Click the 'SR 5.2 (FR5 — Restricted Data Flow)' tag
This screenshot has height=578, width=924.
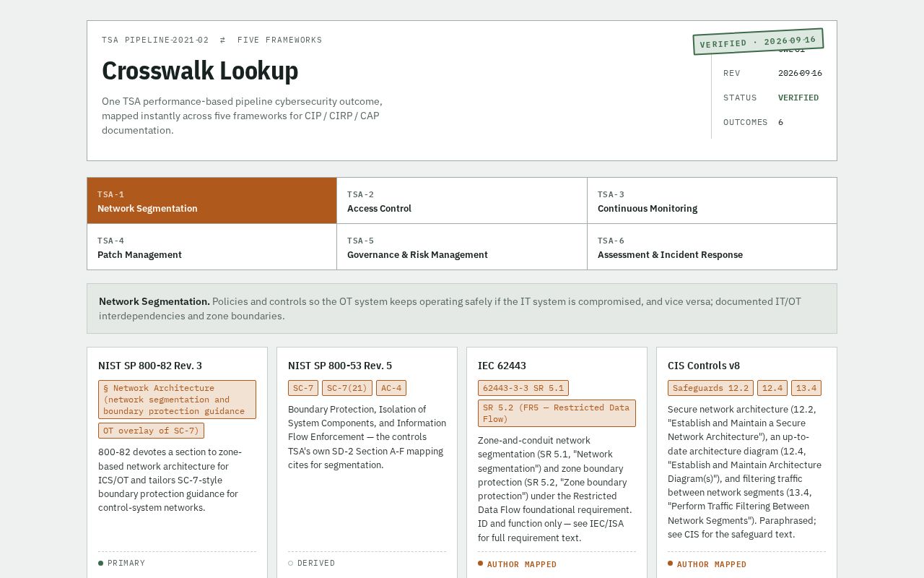[x=557, y=413]
